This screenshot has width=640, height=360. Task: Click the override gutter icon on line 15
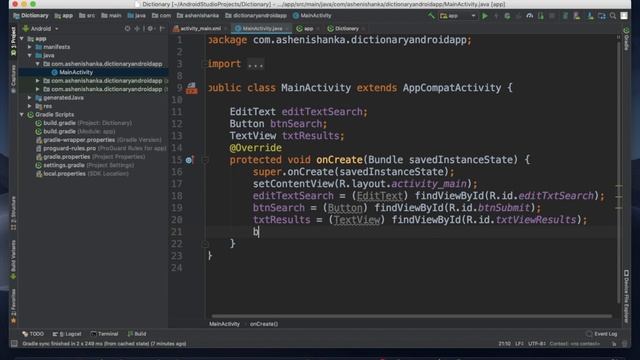pos(189,160)
